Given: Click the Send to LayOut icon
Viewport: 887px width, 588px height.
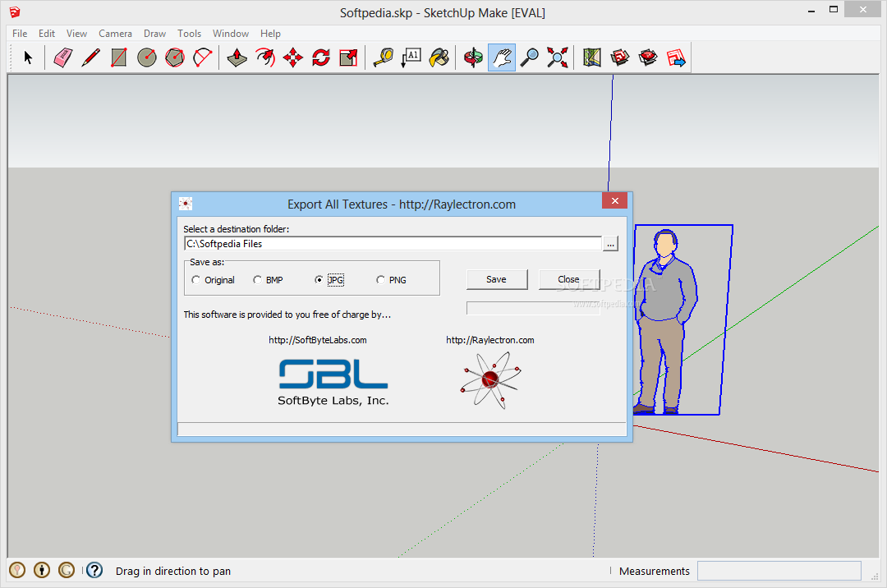Looking at the screenshot, I should pos(676,57).
